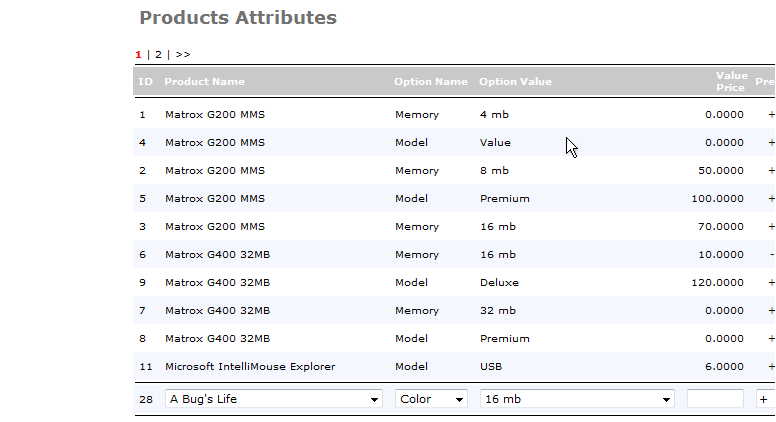Click the 32 mb option value cell
This screenshot has width=776, height=422.
click(x=498, y=311)
